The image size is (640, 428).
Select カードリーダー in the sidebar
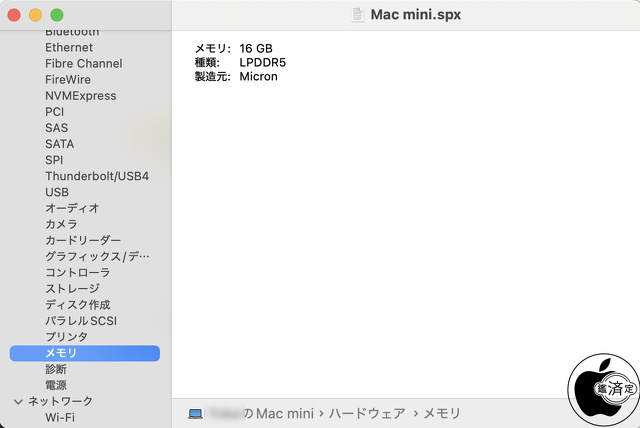(x=83, y=240)
